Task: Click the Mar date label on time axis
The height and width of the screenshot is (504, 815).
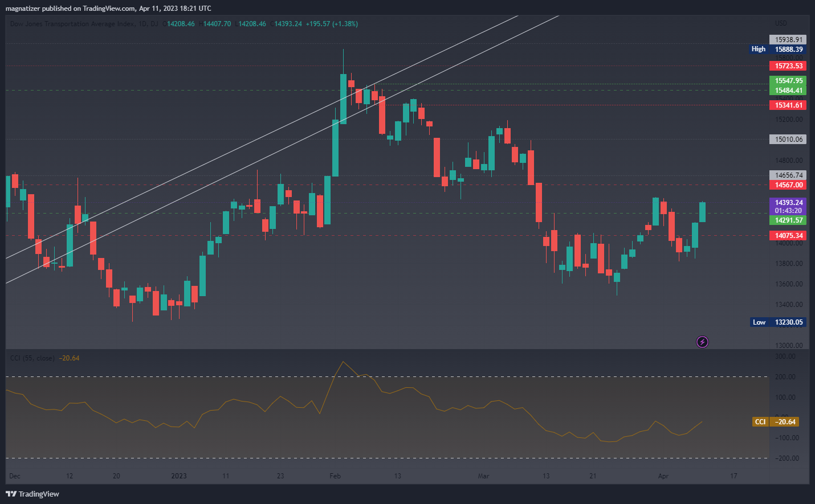Action: coord(483,476)
